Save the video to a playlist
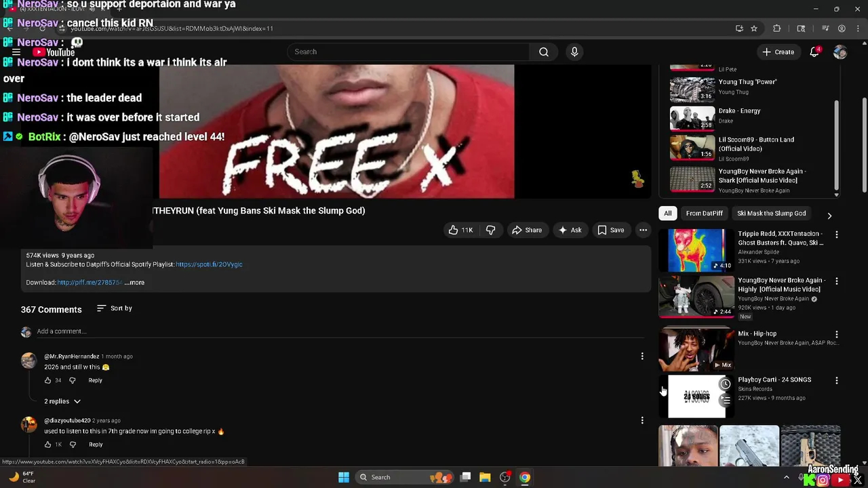The height and width of the screenshot is (488, 868). [610, 230]
